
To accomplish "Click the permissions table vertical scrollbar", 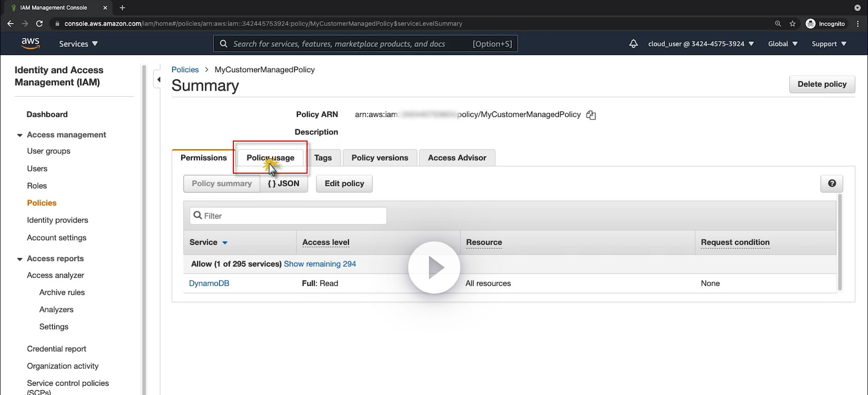I will (840, 243).
